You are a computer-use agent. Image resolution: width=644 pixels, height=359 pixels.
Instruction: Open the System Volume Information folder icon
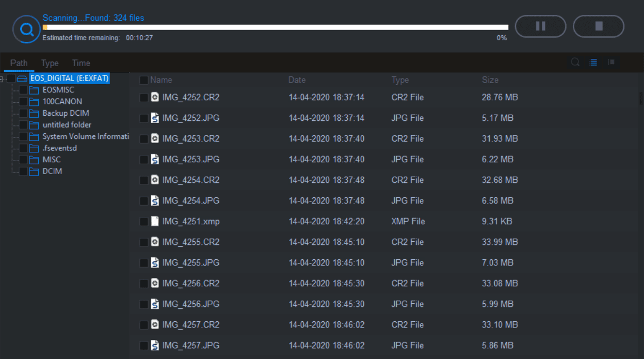pyautogui.click(x=34, y=136)
